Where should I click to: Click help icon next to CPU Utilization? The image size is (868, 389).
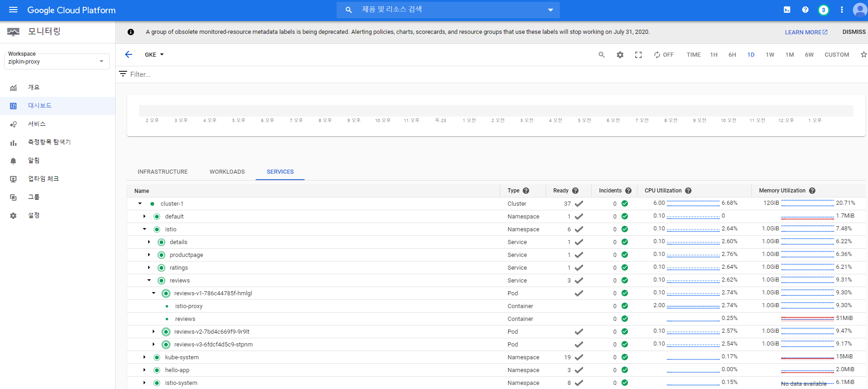tap(688, 191)
